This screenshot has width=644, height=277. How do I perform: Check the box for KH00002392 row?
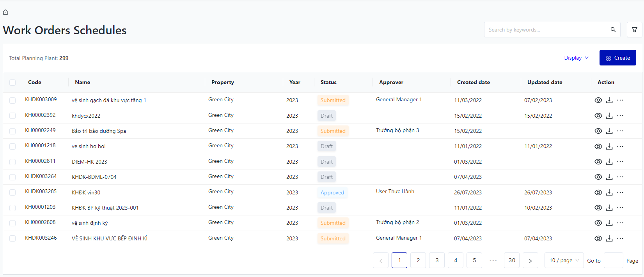(x=12, y=116)
